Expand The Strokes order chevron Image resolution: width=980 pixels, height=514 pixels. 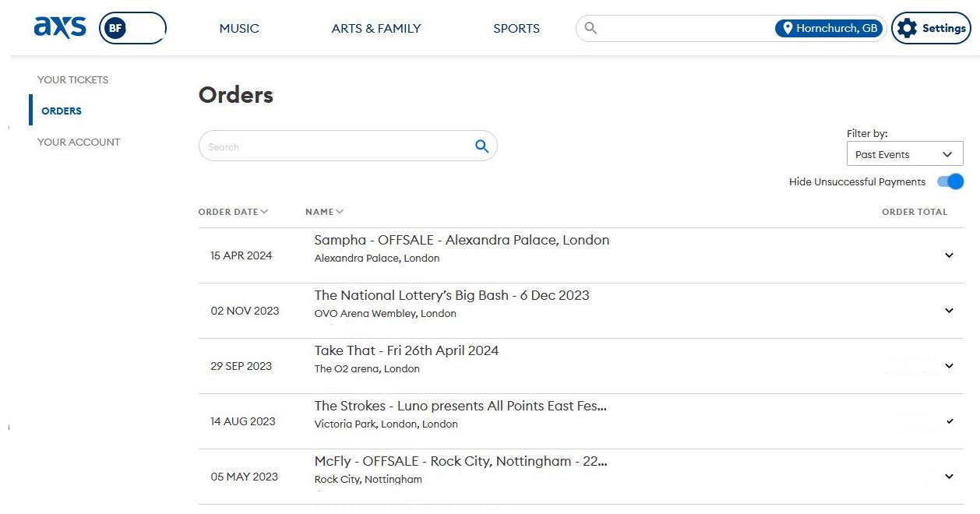point(950,421)
